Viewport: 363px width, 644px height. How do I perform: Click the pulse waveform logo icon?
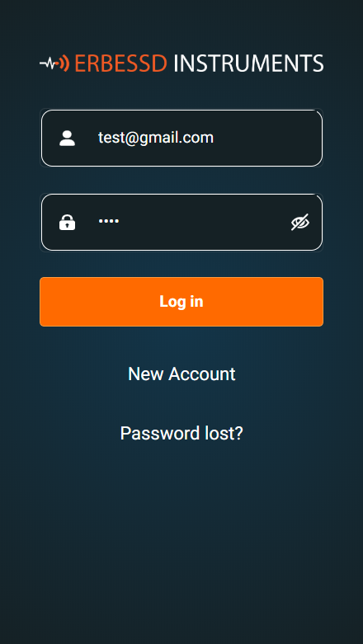[x=49, y=63]
